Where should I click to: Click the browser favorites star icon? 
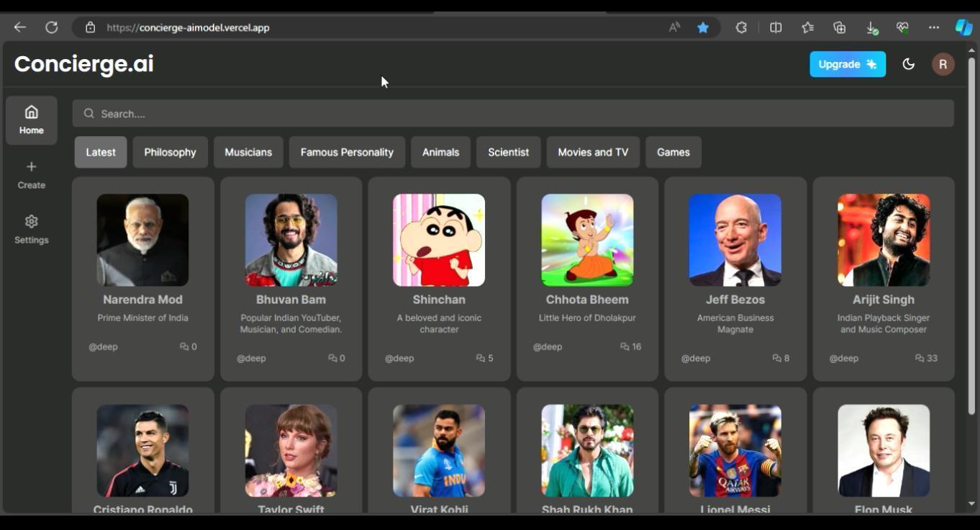703,27
